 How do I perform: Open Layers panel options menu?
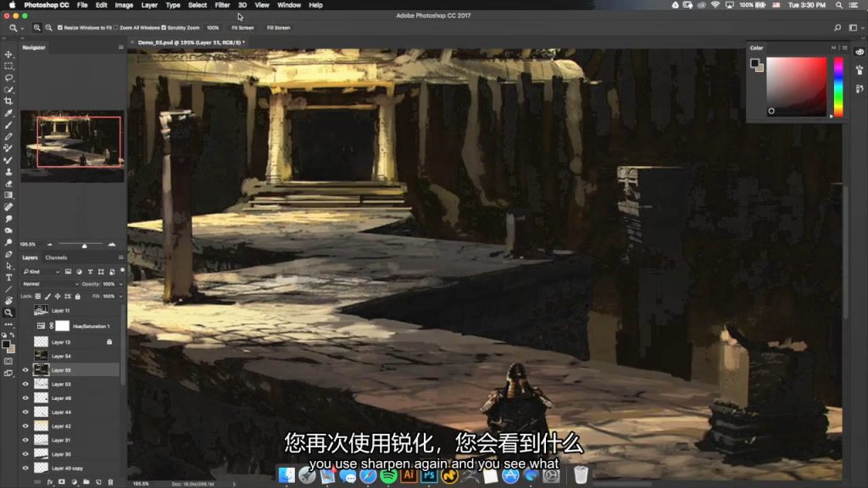120,258
